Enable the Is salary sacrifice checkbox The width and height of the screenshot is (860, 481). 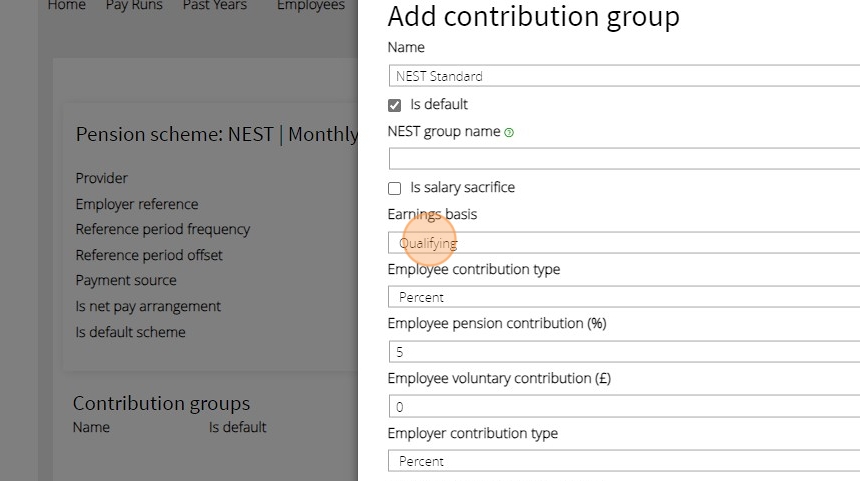point(395,188)
